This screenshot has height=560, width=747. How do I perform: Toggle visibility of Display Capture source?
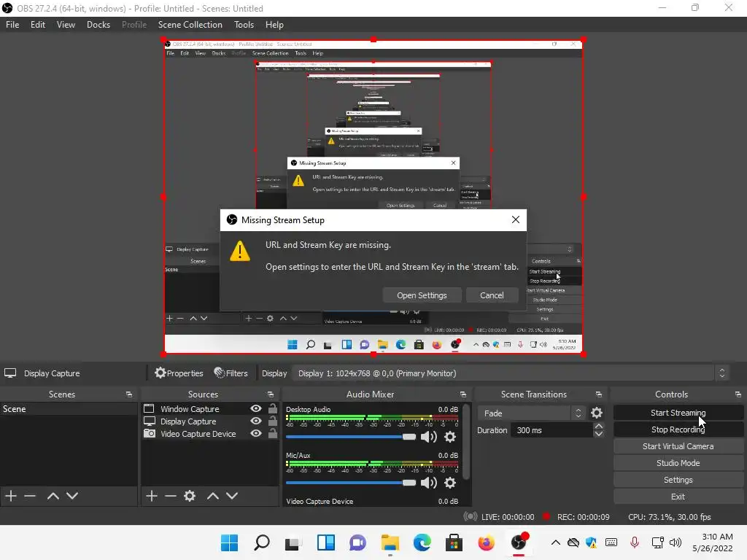point(256,421)
